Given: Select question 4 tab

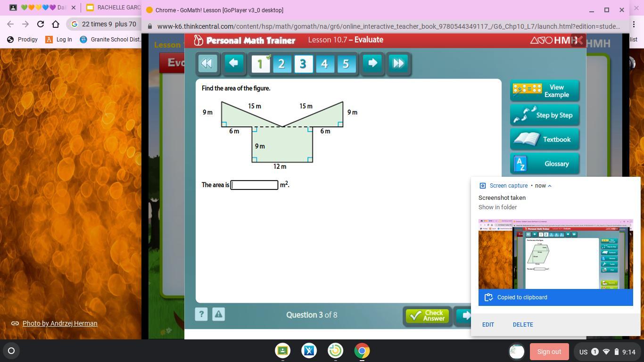Looking at the screenshot, I should pyautogui.click(x=325, y=64).
